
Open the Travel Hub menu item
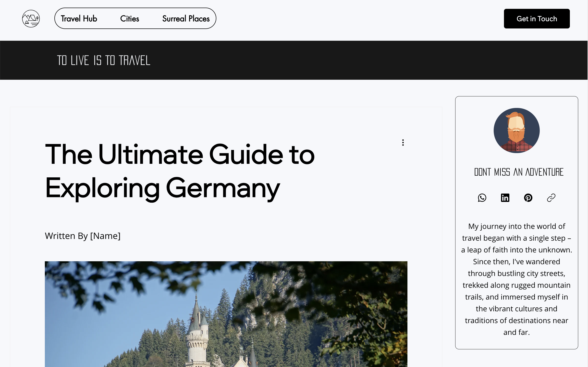(x=79, y=19)
